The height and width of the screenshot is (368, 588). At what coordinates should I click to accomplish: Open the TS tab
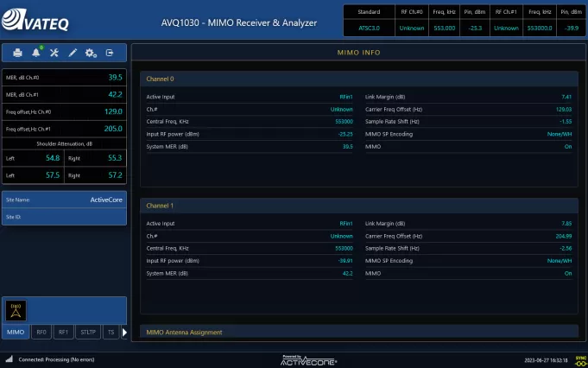(x=111, y=332)
